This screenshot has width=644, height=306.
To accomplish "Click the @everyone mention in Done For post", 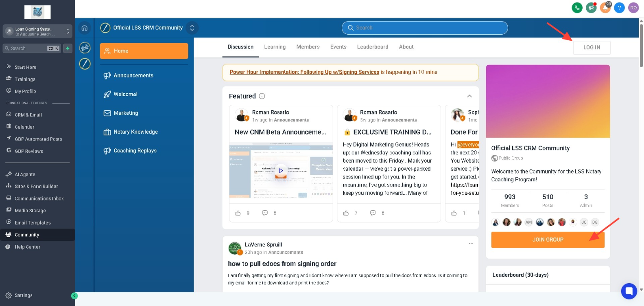I will click(x=468, y=145).
